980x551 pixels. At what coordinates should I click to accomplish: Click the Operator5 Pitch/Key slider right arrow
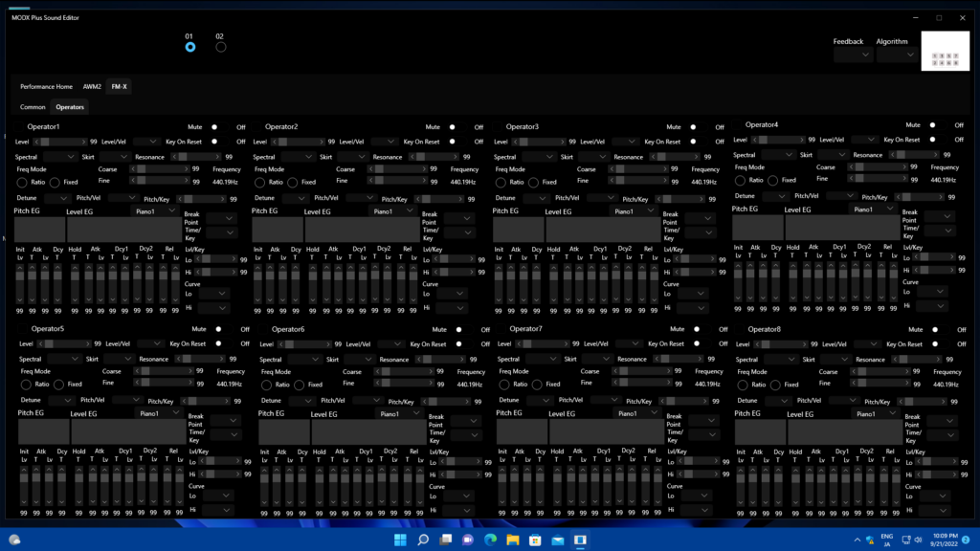pos(229,401)
